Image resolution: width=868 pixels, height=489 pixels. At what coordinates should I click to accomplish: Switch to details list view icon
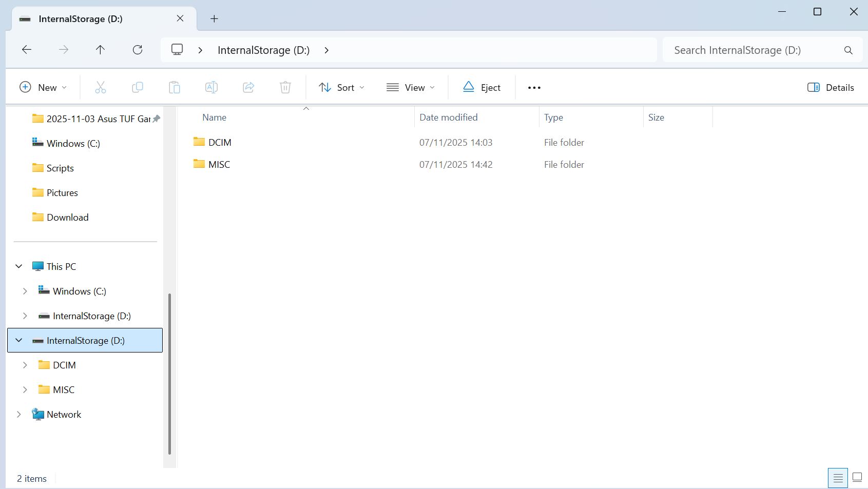[838, 478]
